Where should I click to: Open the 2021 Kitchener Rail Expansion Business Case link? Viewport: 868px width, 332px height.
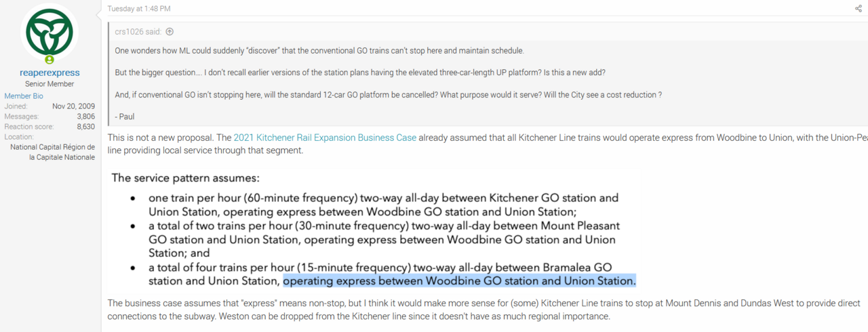pyautogui.click(x=325, y=138)
